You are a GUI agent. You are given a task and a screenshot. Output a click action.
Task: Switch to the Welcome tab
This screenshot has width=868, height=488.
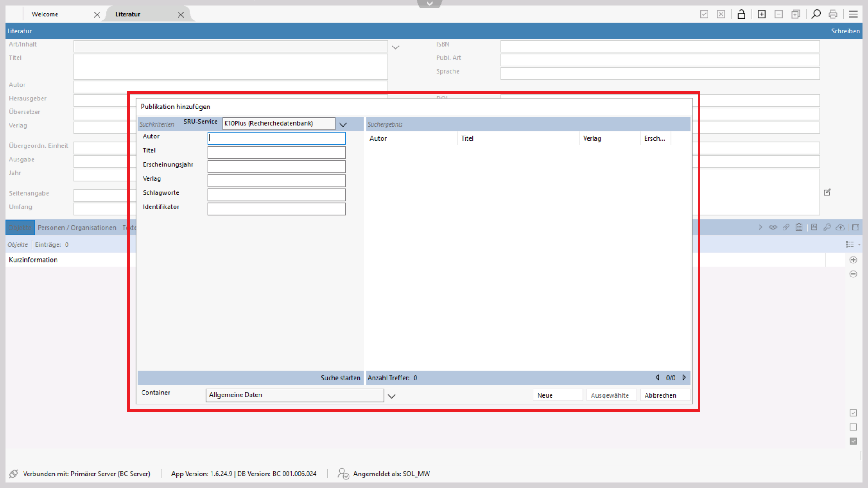coord(45,14)
